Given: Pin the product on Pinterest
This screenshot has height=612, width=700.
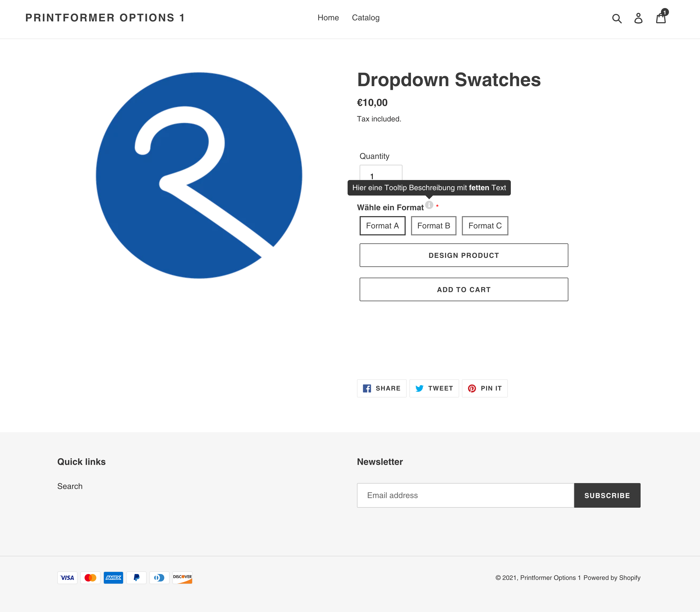Looking at the screenshot, I should point(484,388).
